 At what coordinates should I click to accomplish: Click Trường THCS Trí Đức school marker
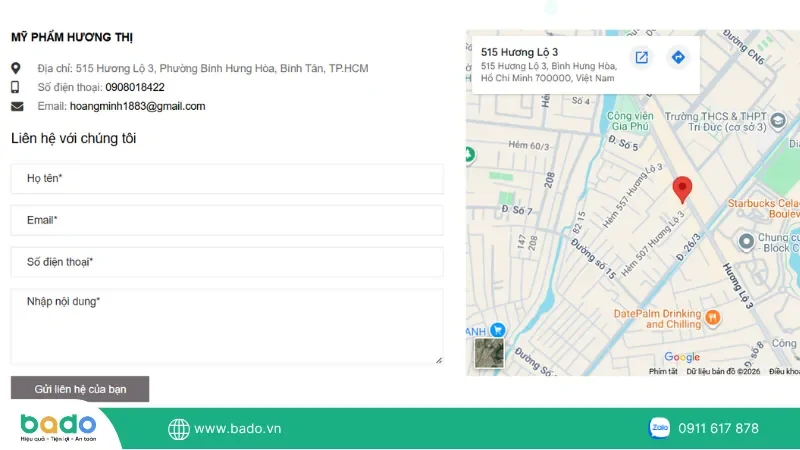coord(778,121)
